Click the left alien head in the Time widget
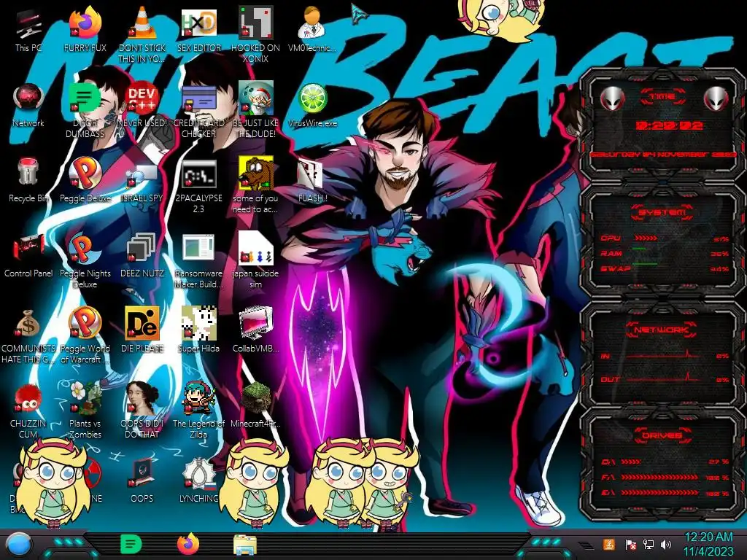The width and height of the screenshot is (747, 560). [612, 98]
